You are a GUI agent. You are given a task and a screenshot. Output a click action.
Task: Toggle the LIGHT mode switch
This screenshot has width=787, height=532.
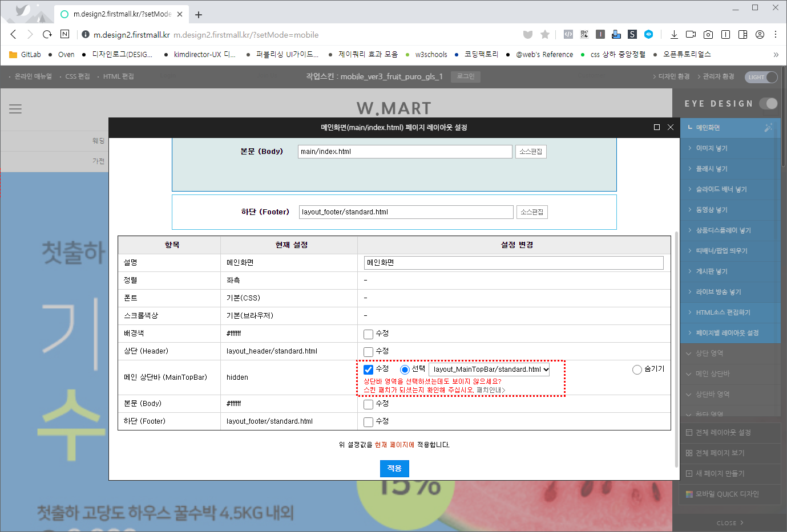click(x=762, y=77)
